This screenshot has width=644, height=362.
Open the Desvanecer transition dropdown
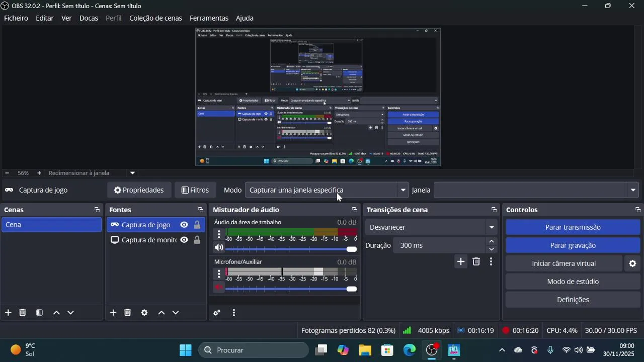[x=431, y=227]
